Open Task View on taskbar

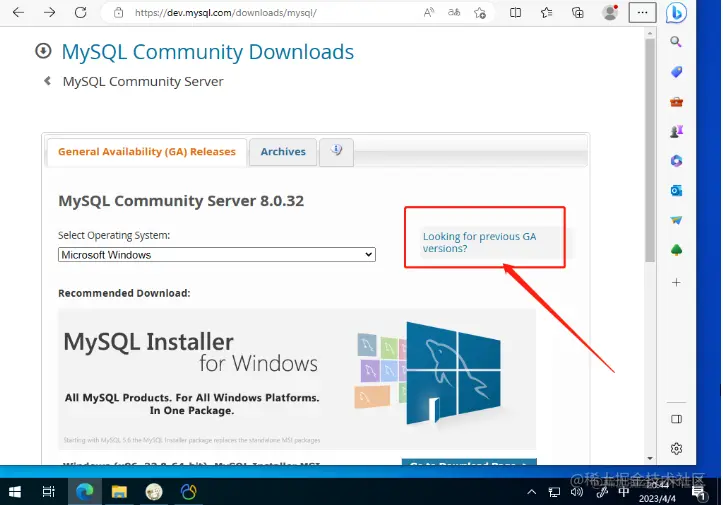pyautogui.click(x=48, y=492)
